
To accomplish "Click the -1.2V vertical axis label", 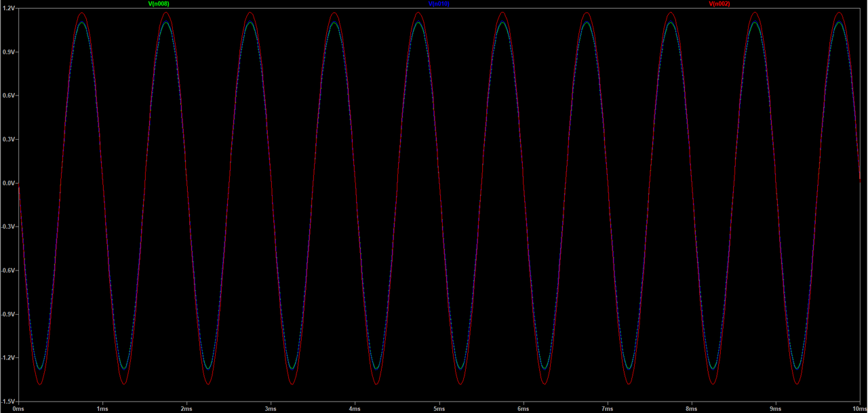I will tap(7, 358).
